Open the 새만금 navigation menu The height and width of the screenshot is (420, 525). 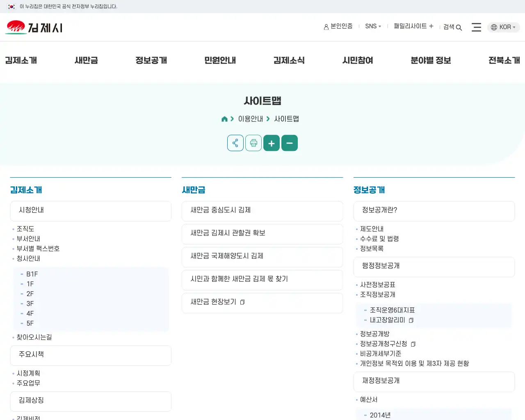tap(86, 60)
